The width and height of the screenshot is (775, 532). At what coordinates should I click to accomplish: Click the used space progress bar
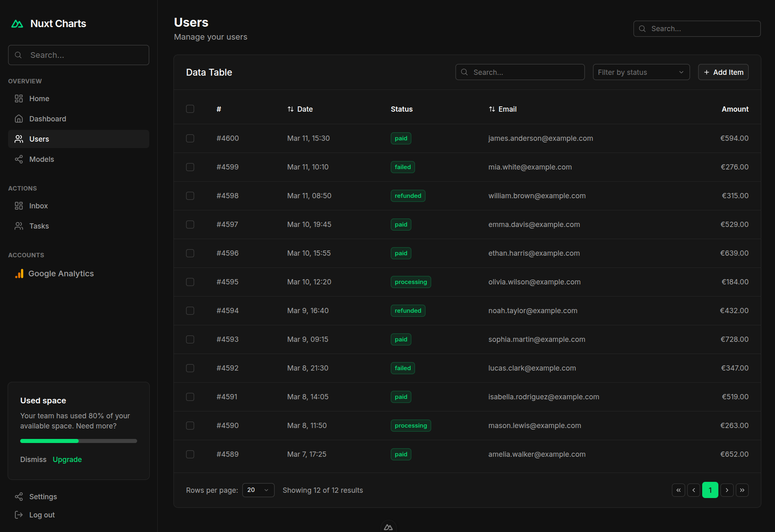pyautogui.click(x=78, y=441)
